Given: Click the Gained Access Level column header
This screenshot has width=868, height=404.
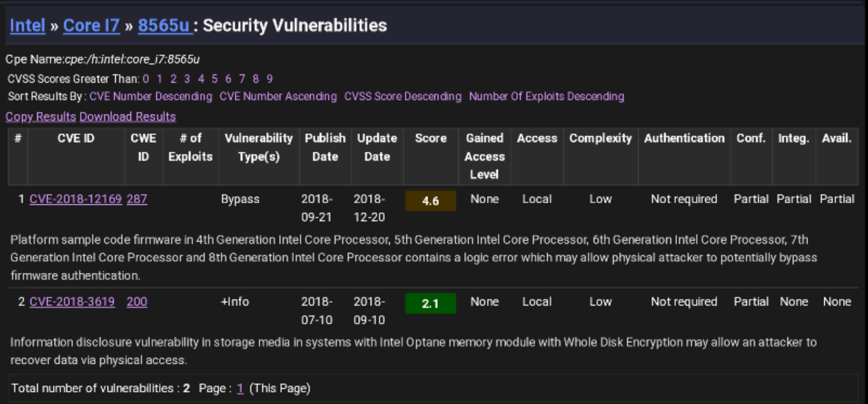Looking at the screenshot, I should (x=484, y=156).
